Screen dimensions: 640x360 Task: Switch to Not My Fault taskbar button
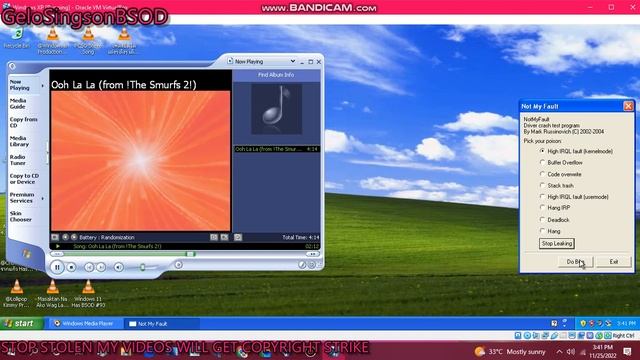point(162,324)
